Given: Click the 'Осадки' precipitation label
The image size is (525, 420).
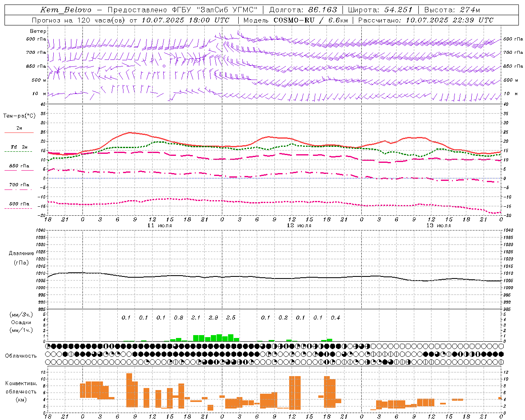Looking at the screenshot, I should (x=21, y=322).
